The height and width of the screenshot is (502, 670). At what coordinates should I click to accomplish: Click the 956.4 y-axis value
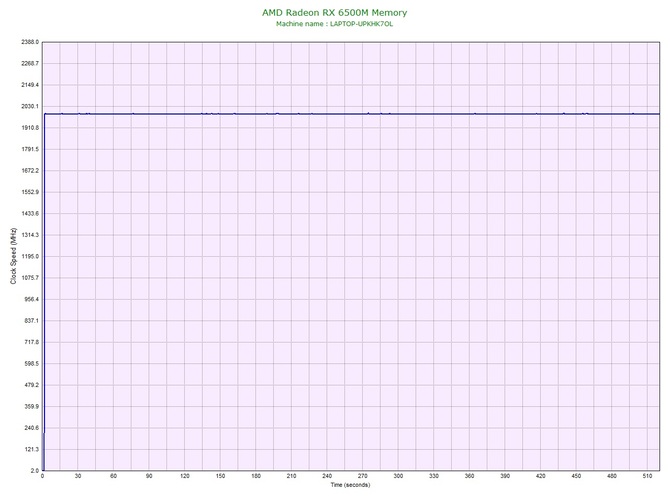click(31, 299)
